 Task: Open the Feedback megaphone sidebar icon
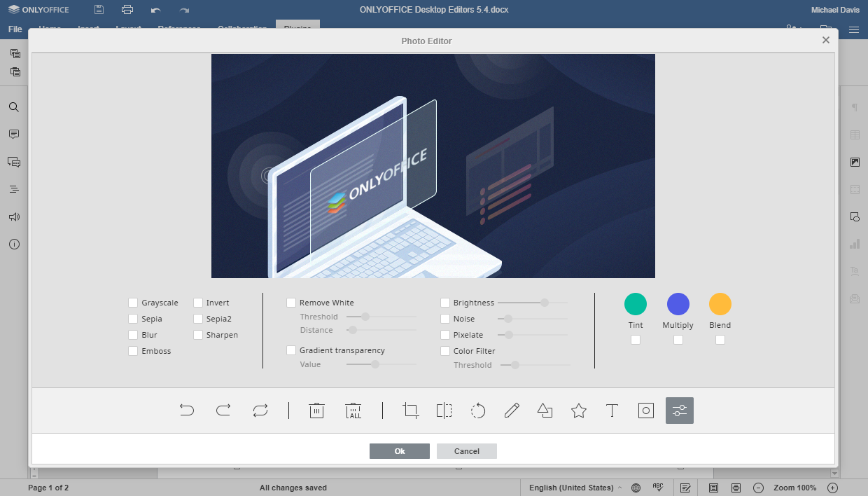[x=14, y=217]
